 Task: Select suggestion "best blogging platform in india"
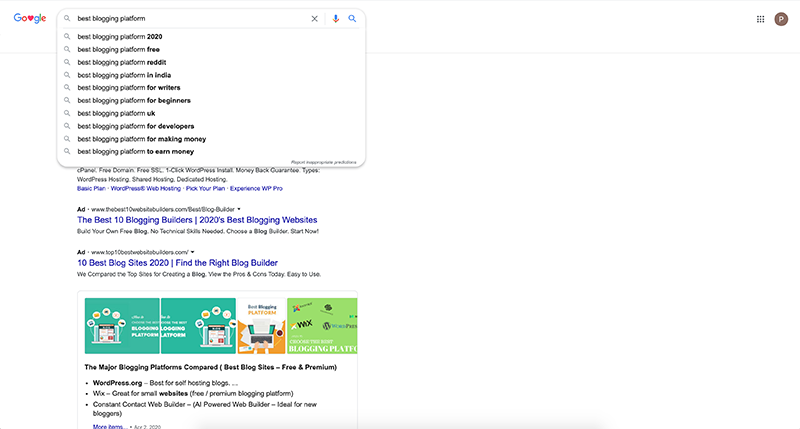pos(211,75)
